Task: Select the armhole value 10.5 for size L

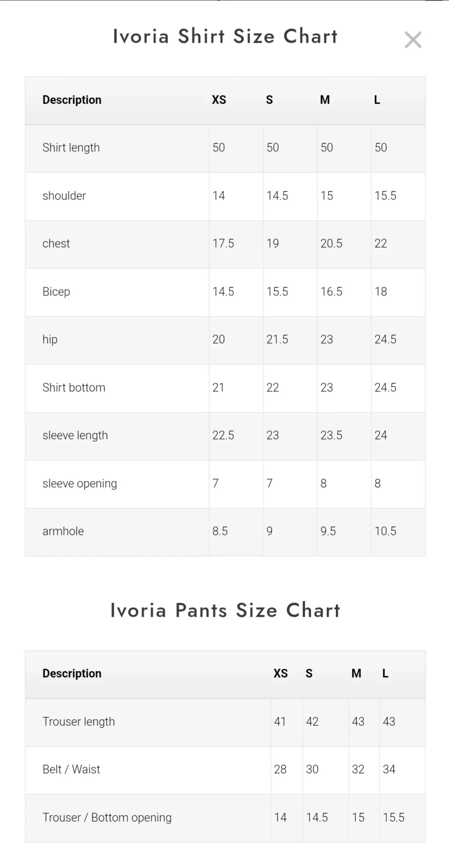Action: (385, 531)
